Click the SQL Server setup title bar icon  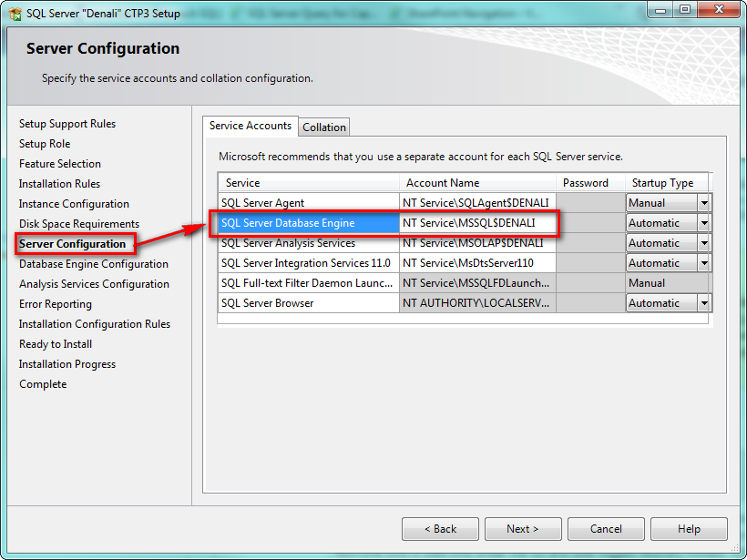(x=15, y=14)
